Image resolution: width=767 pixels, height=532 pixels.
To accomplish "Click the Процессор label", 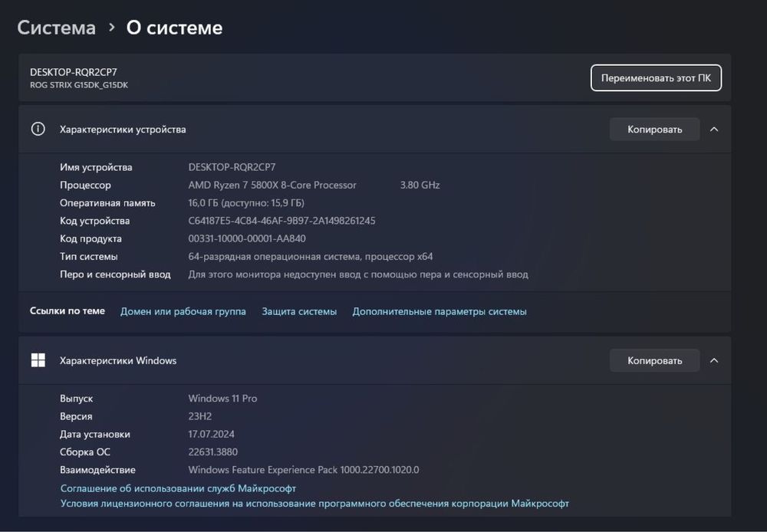I will (x=85, y=185).
